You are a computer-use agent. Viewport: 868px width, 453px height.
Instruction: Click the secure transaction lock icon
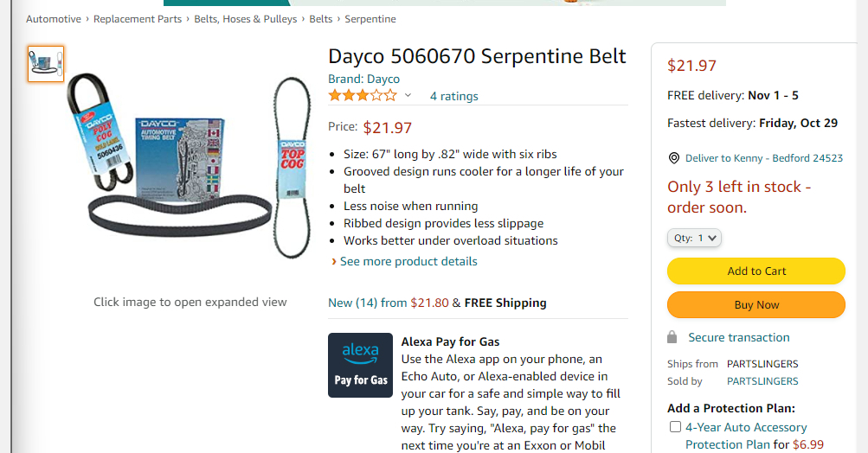pos(672,337)
